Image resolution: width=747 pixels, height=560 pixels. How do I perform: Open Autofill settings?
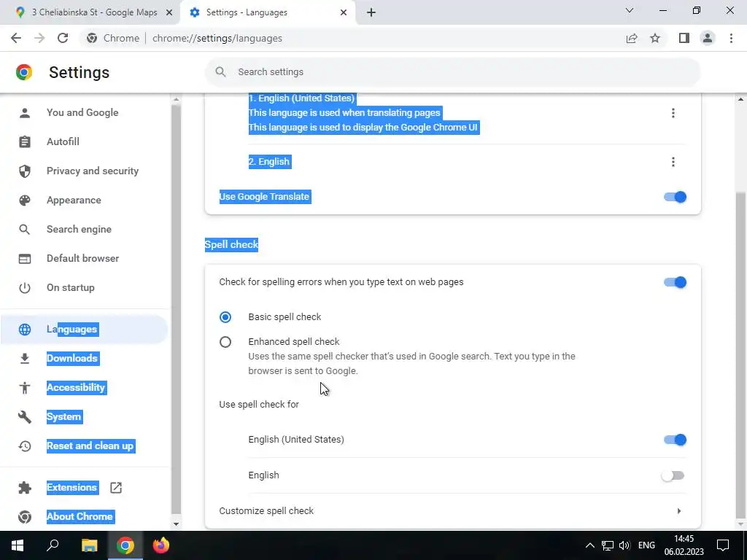(63, 141)
